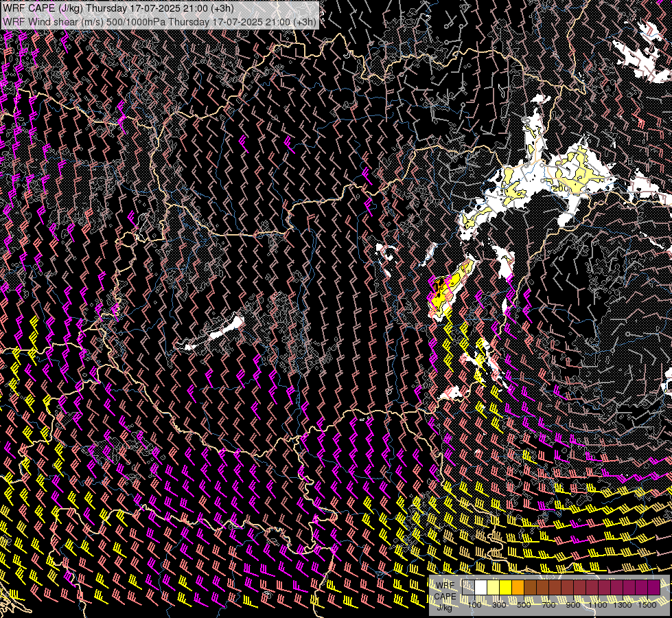
Task: Click the legend value 100
Action: click(x=474, y=605)
